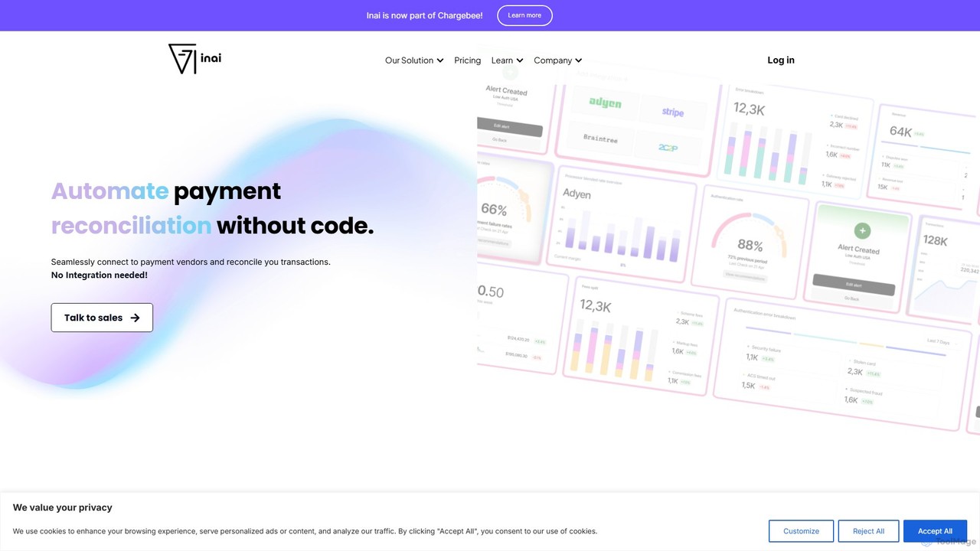Screen dimensions: 980x551
Task: Click the "Automate payment reconciliation without code." headline
Action: point(213,208)
